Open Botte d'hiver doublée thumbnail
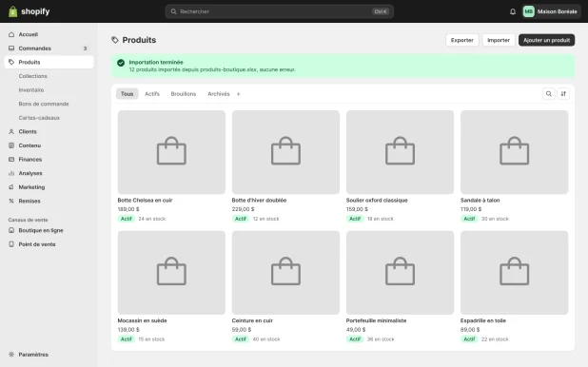This screenshot has height=367, width=588. click(x=285, y=152)
